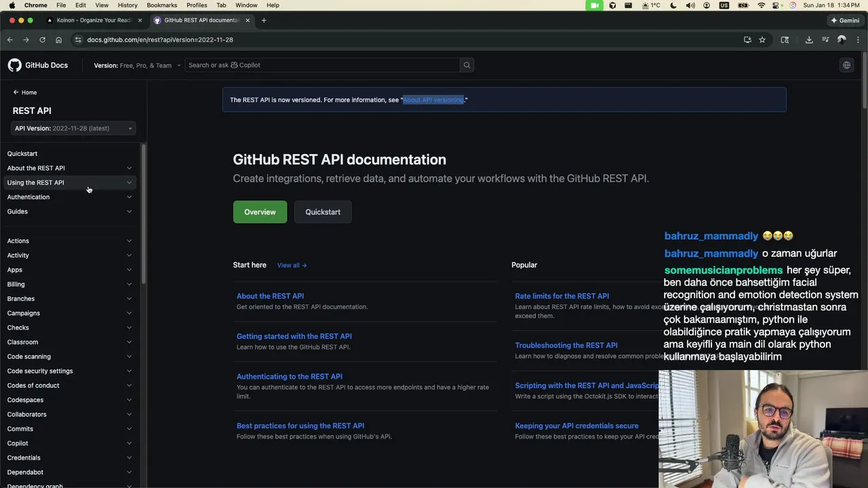Open Chrome profile avatar
Screen dimensions: 868x488
(x=842, y=40)
